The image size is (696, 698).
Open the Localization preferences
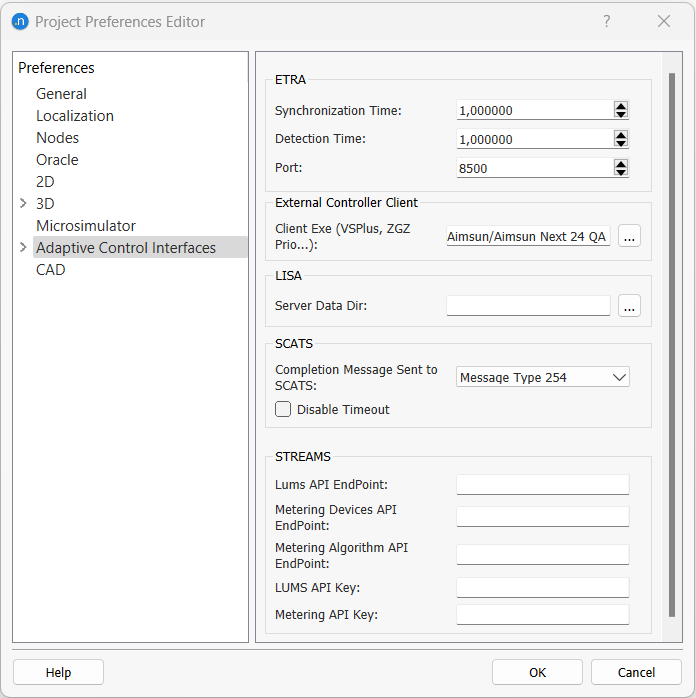coord(75,116)
